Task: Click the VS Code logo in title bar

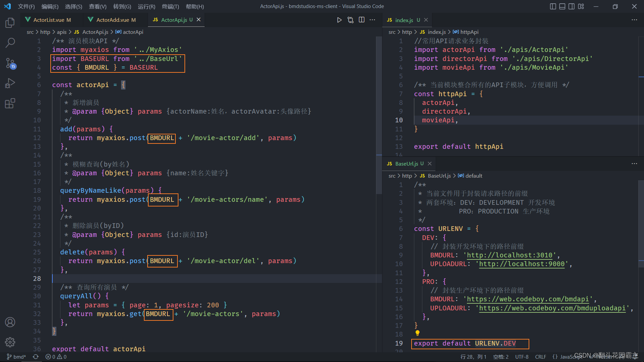Action: click(7, 6)
